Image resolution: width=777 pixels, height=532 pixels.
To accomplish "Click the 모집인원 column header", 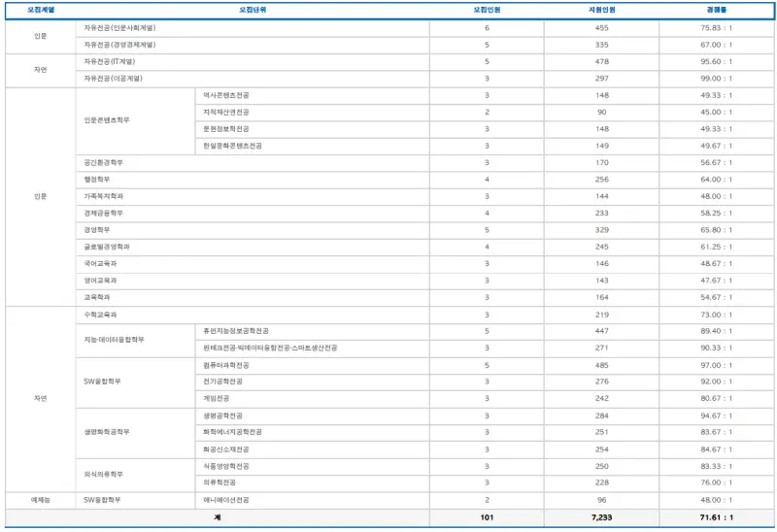I will tap(487, 10).
